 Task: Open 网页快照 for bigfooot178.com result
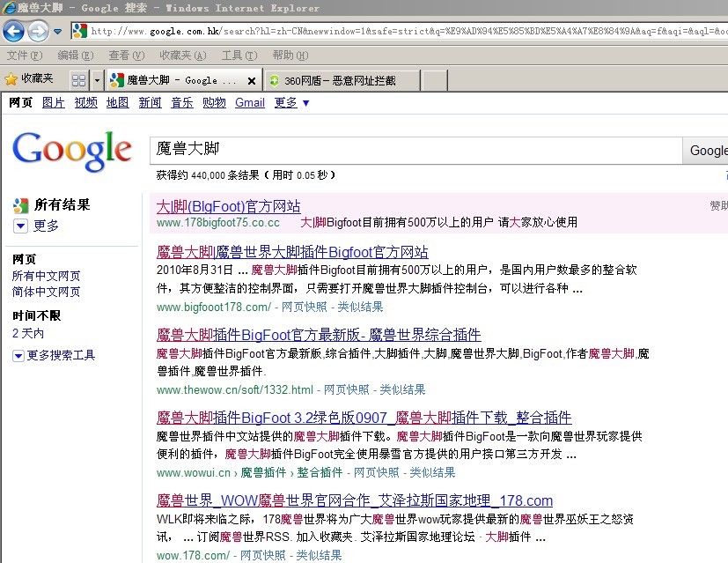click(304, 307)
